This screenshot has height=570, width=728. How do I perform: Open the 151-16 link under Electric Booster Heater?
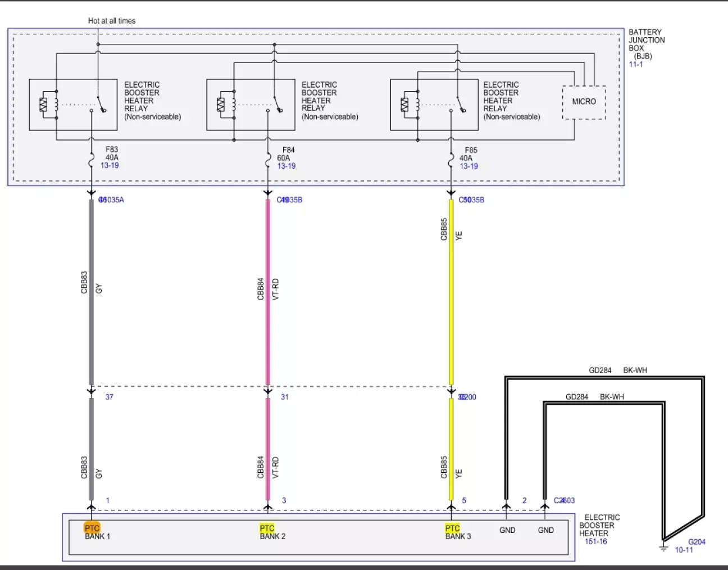595,541
